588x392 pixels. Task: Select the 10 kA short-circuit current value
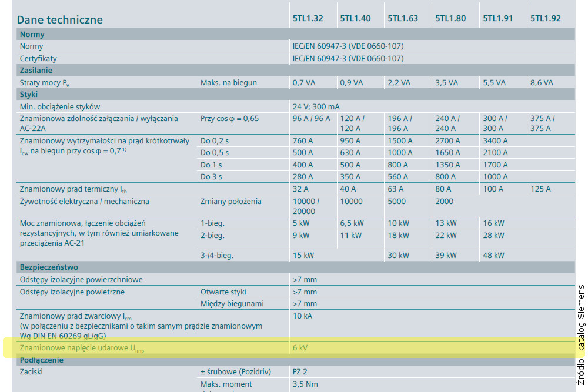coord(302,316)
